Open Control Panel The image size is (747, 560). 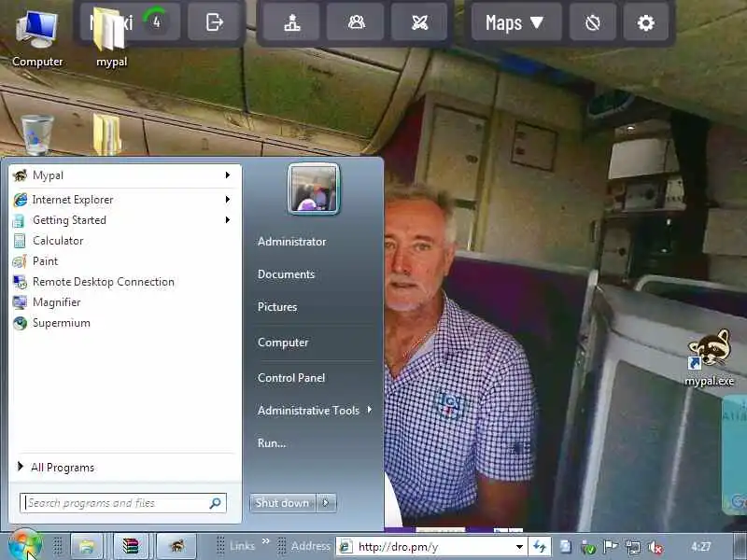(x=291, y=378)
